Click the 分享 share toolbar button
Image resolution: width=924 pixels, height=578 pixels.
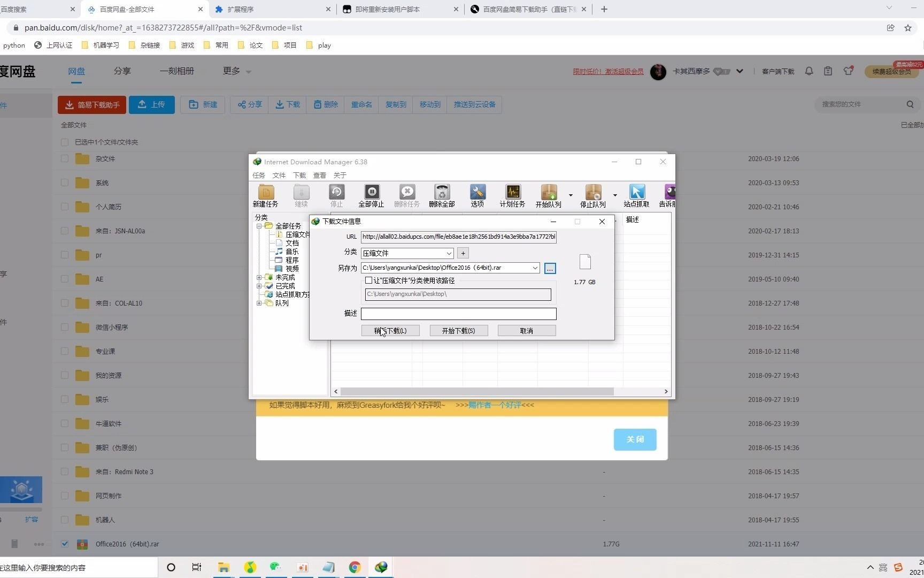click(250, 105)
